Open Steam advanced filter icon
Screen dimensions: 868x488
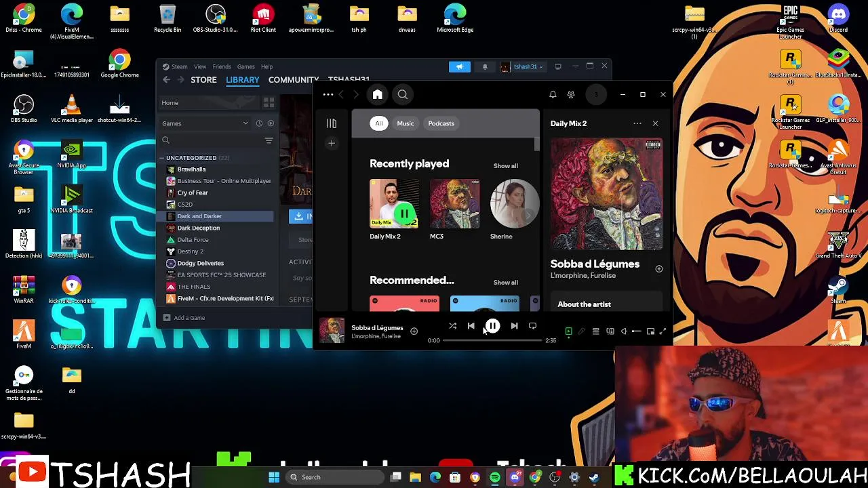pos(269,140)
